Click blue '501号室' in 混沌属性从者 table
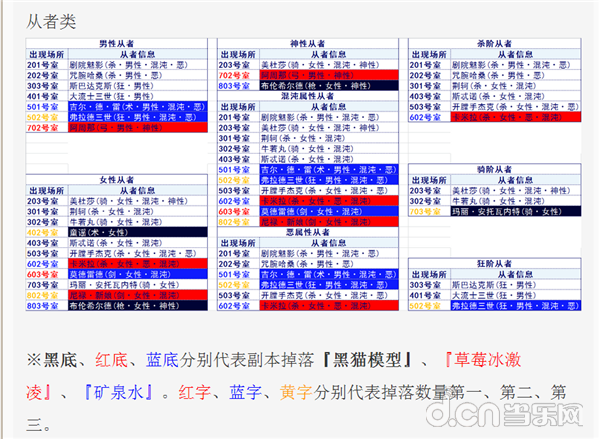 click(234, 169)
